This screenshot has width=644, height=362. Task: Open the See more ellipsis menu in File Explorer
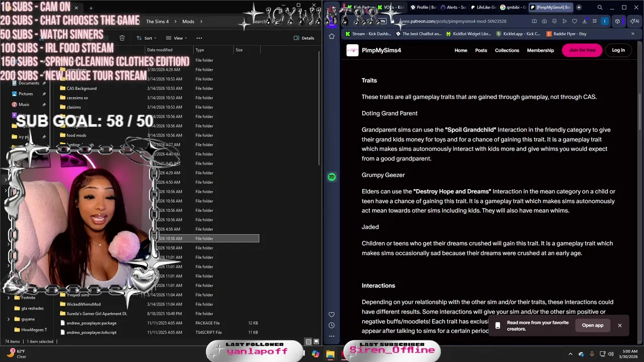click(199, 38)
